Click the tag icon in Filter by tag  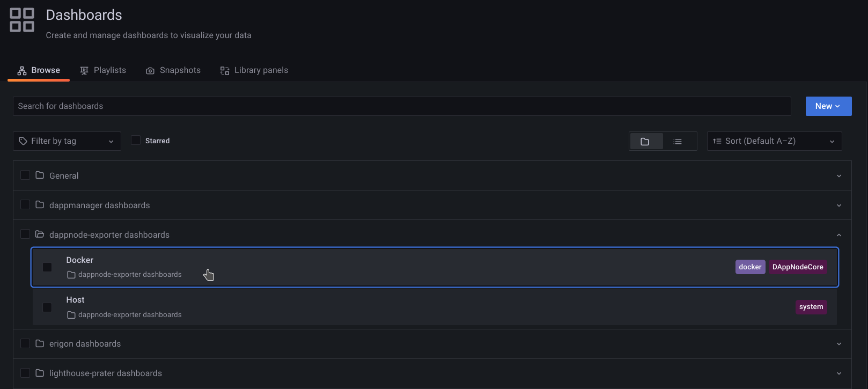point(23,141)
